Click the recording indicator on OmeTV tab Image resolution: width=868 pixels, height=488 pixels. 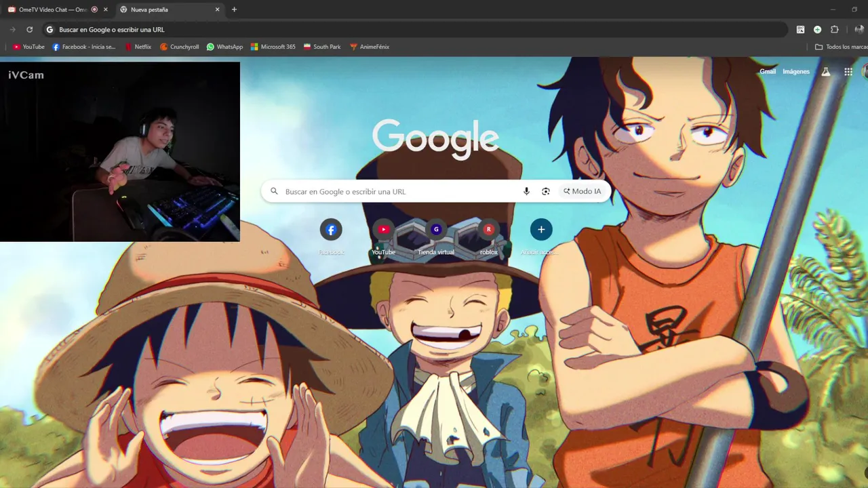[x=94, y=9]
